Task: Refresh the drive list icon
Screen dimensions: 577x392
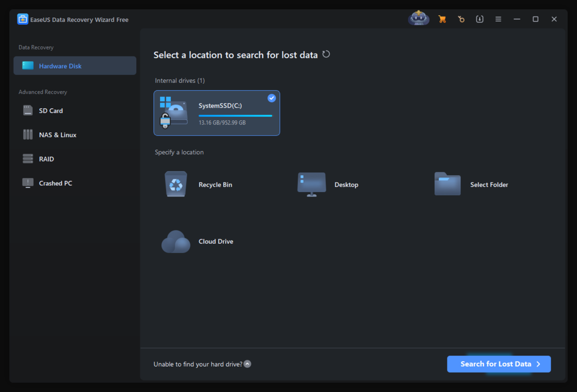Action: point(326,55)
